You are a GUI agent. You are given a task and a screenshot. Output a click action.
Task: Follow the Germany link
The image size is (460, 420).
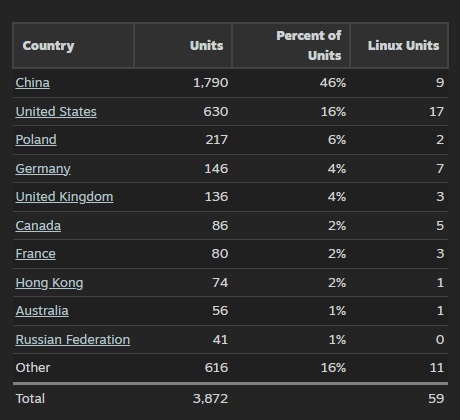43,169
